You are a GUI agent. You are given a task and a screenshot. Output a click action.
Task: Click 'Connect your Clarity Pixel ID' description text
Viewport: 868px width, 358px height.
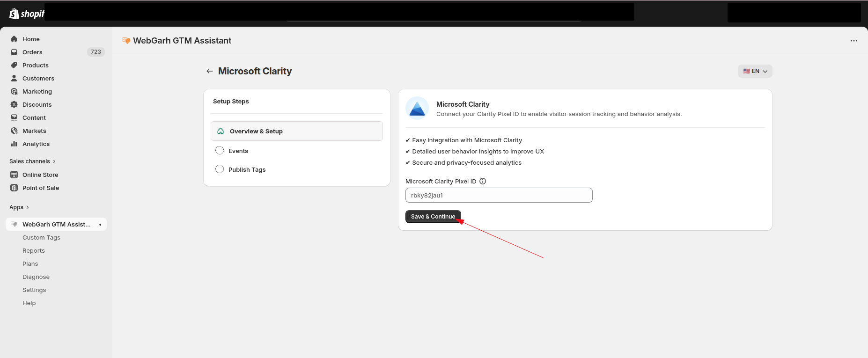[x=559, y=114]
